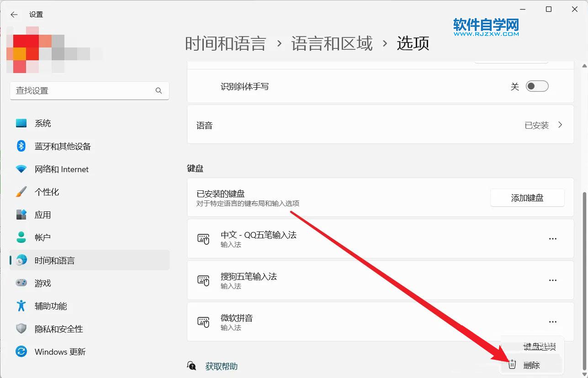Select 个性化 in the sidebar

coord(47,192)
